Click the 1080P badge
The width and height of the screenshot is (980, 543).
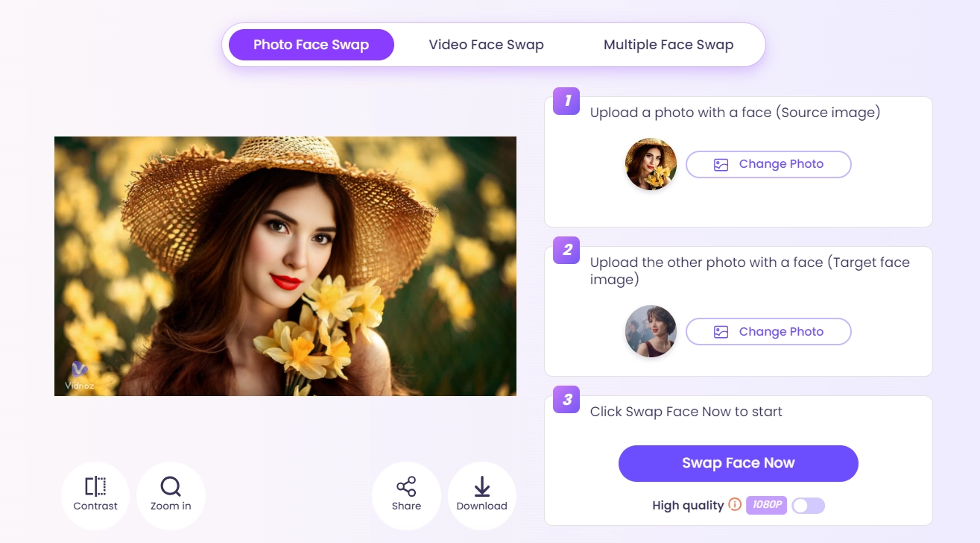[766, 505]
